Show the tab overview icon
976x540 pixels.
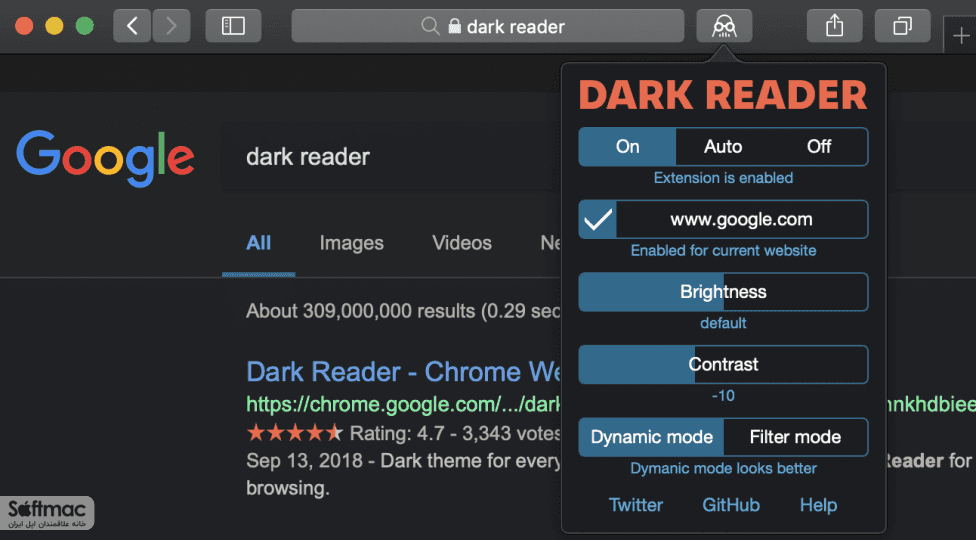[902, 26]
